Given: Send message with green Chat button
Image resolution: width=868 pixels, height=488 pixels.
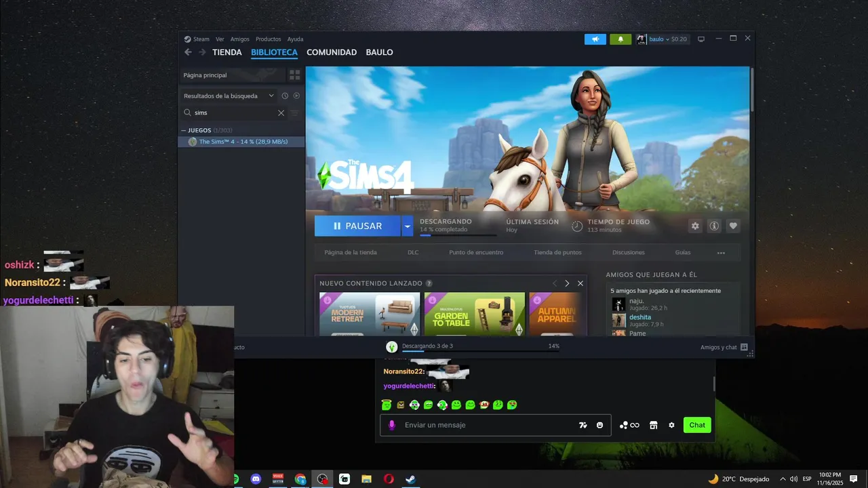Looking at the screenshot, I should pos(697,425).
